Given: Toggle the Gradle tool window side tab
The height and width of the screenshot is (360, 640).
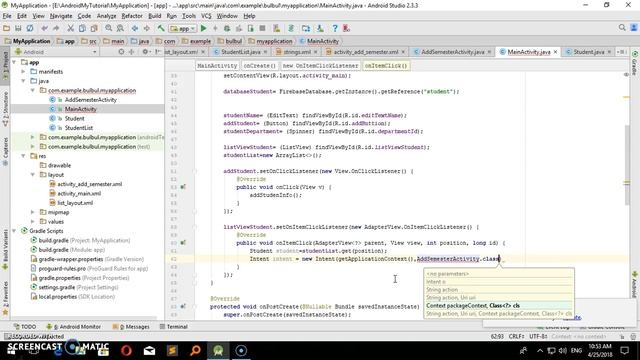Looking at the screenshot, I should (635, 63).
